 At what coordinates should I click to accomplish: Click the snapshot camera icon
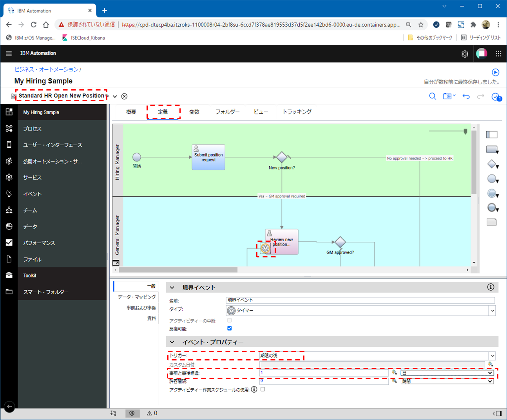coord(447,96)
